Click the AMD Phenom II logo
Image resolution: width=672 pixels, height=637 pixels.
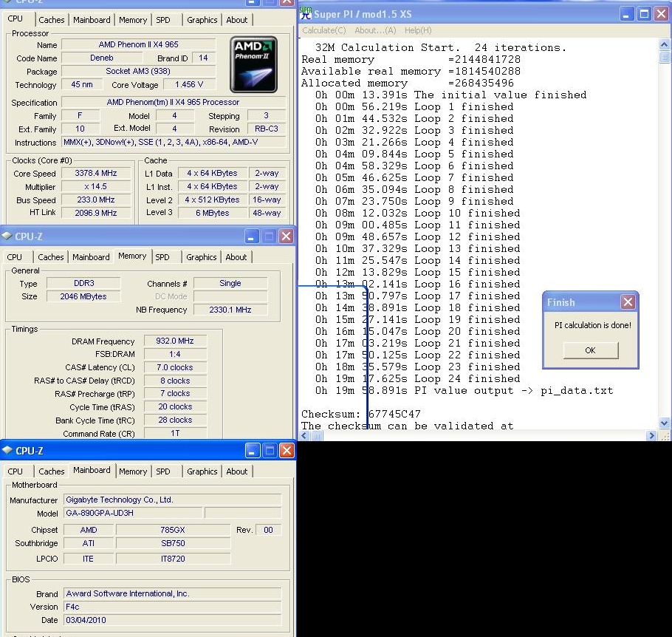click(253, 64)
